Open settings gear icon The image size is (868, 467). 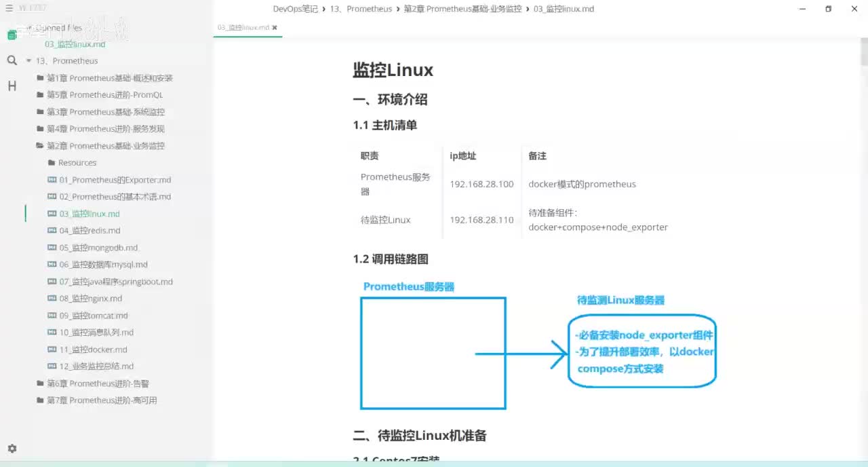[12, 449]
